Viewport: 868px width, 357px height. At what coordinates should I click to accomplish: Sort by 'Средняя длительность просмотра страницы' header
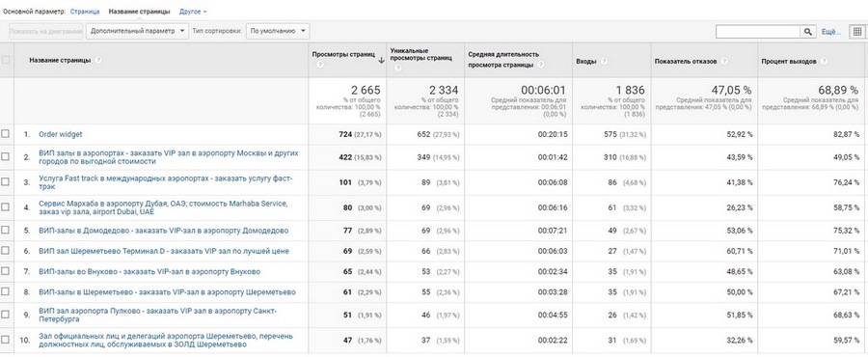click(503, 60)
